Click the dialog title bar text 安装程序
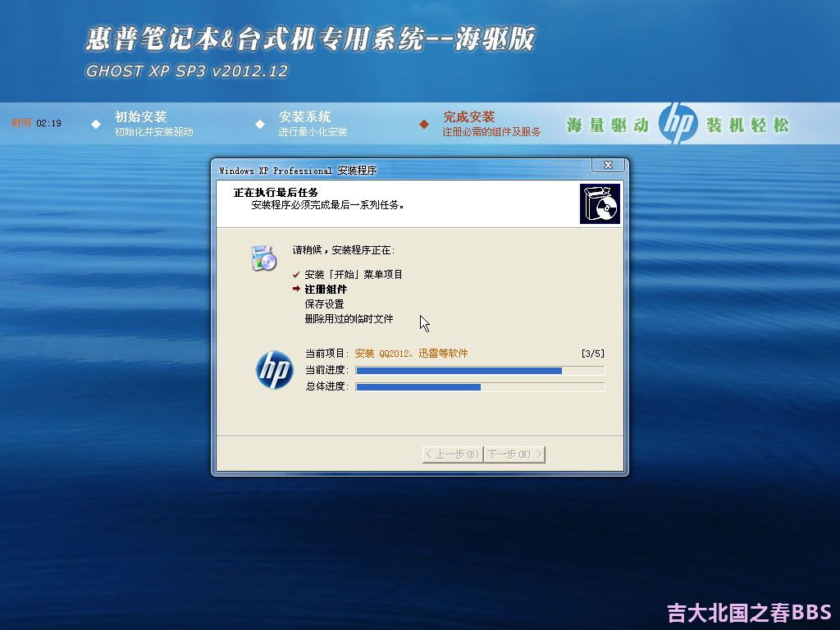This screenshot has height=630, width=840. click(357, 171)
